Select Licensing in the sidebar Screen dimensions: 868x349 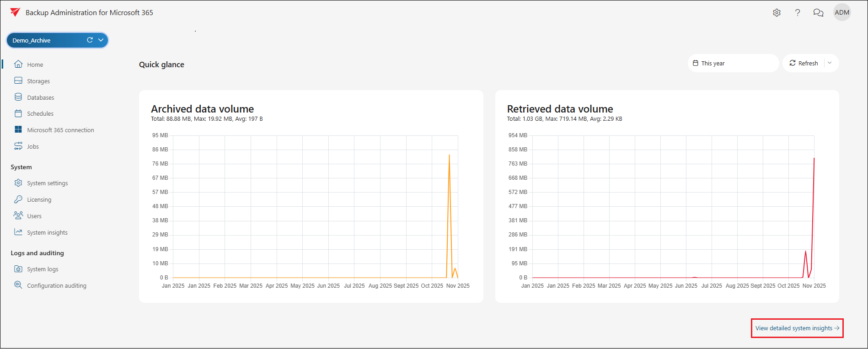pos(39,199)
